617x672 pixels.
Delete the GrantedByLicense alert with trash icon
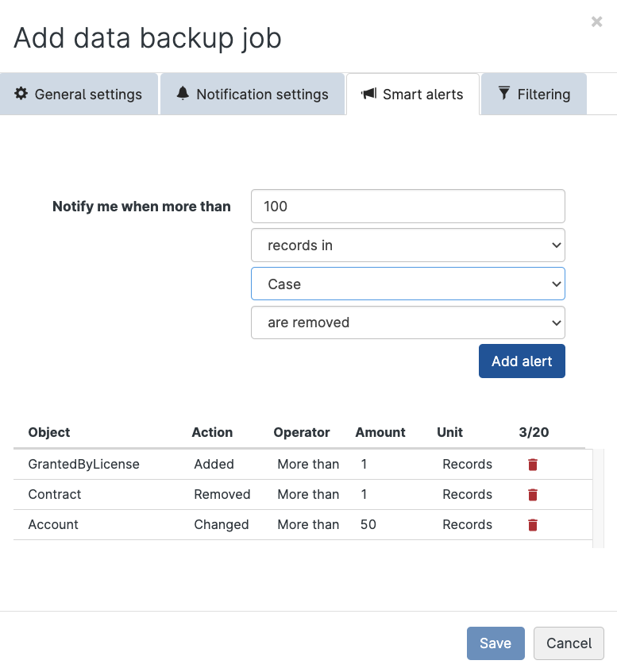[533, 465]
